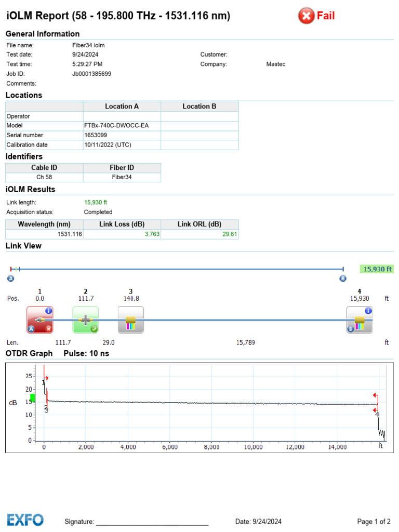Click the position 140.8 of element 3
Viewport: 399px width, 532px height.
(x=131, y=299)
